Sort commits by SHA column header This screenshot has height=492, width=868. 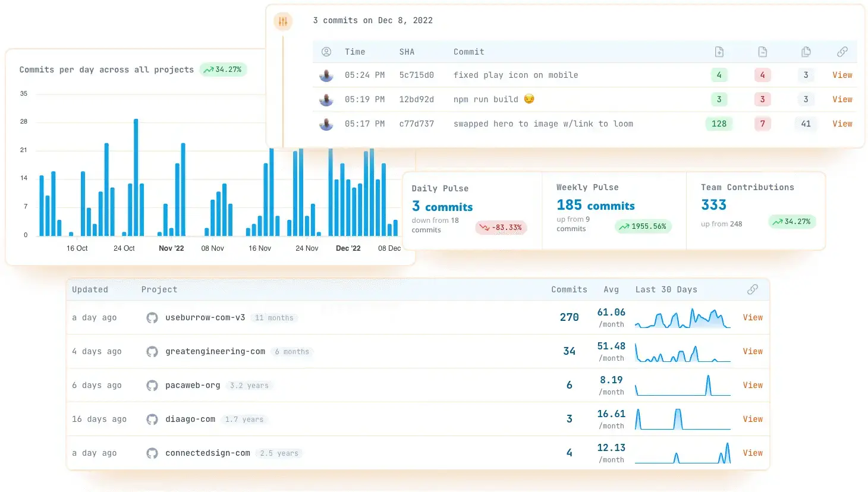(x=407, y=52)
